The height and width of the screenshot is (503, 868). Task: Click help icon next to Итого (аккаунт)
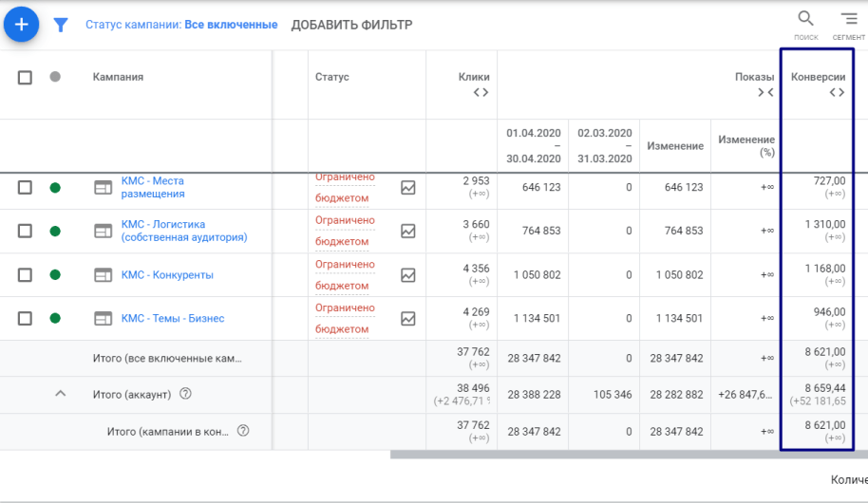tap(185, 394)
